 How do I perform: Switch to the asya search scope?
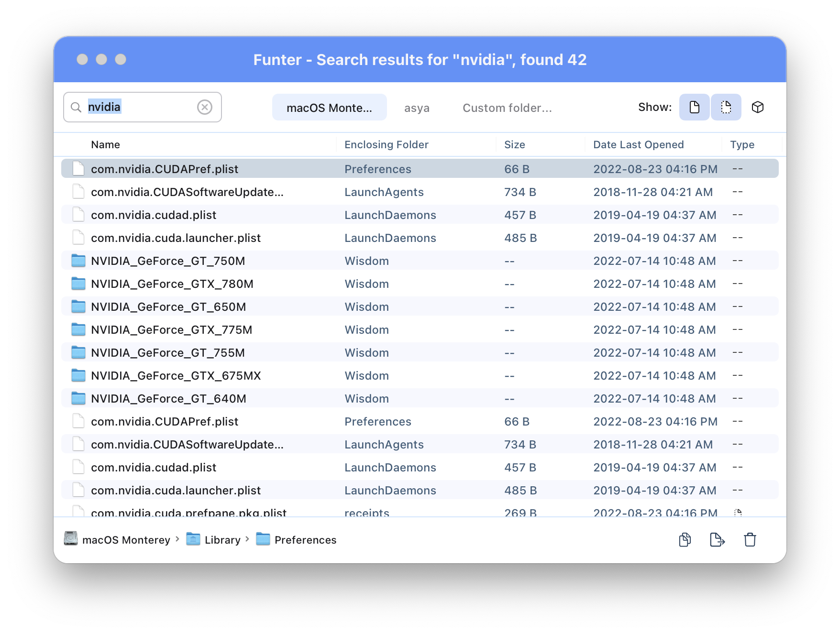click(417, 108)
